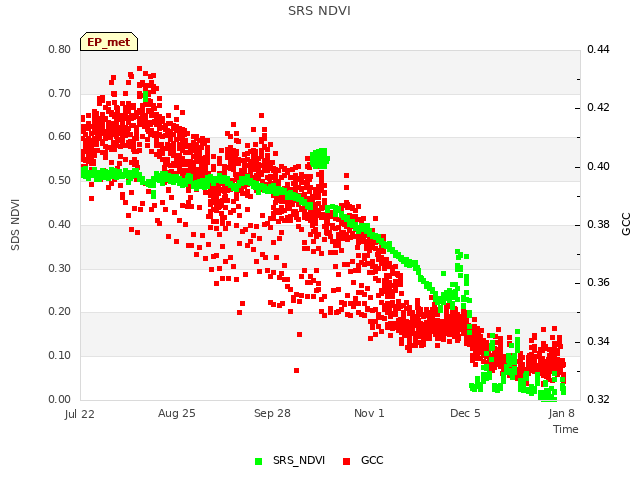Screen dimensions: 640x480
Task: Click the 0.50 left axis value
Action: pos(60,180)
